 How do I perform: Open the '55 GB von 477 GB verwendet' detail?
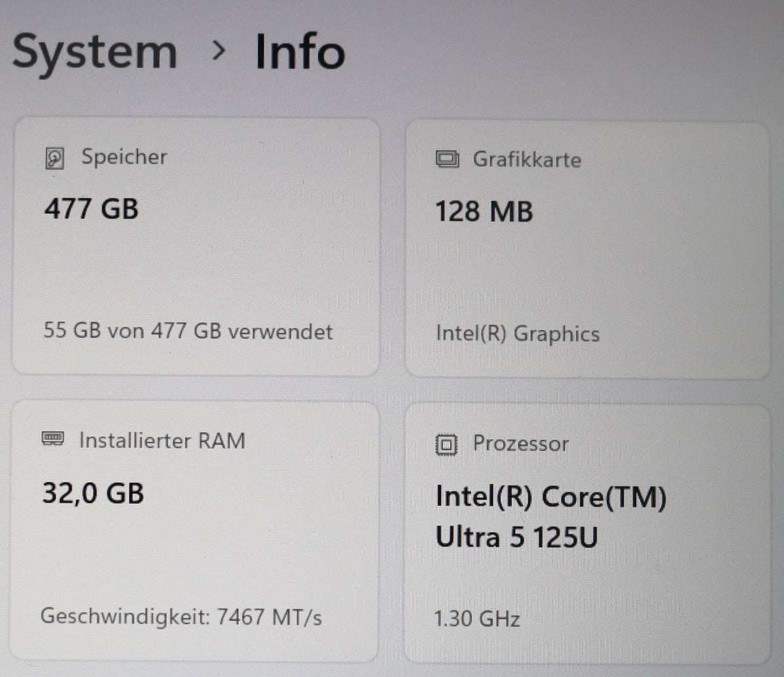click(x=188, y=331)
